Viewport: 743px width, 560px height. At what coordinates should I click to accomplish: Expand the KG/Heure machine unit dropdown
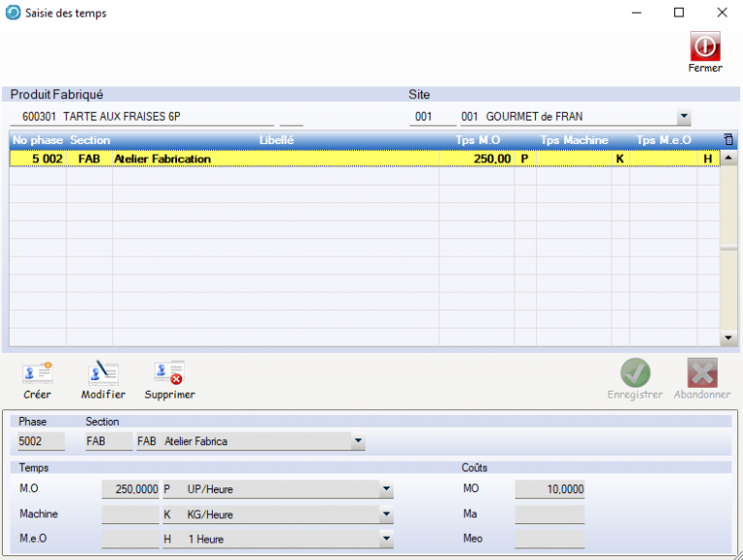click(x=386, y=515)
